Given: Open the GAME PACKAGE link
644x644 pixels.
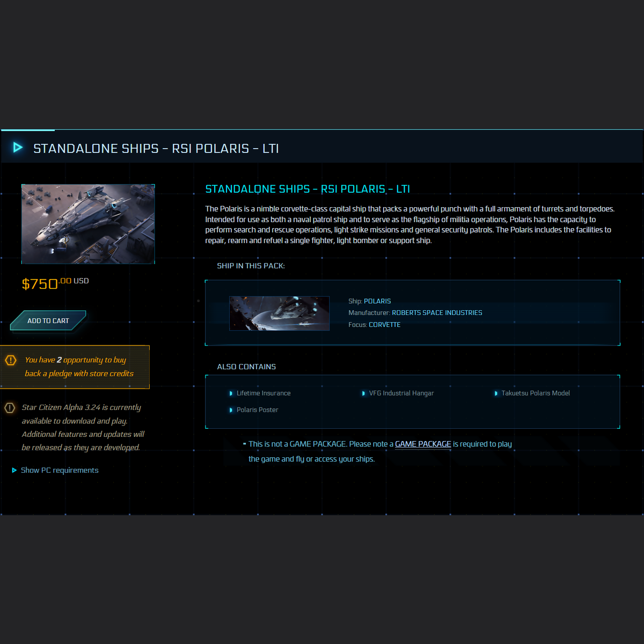Looking at the screenshot, I should (x=423, y=444).
